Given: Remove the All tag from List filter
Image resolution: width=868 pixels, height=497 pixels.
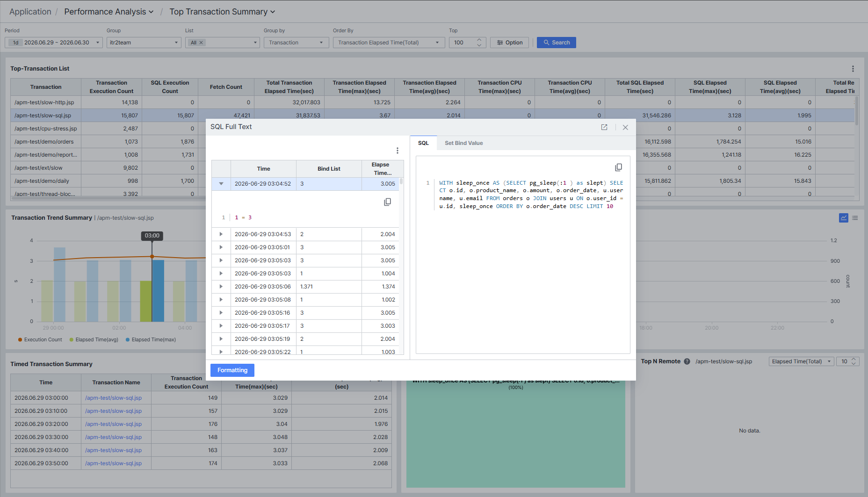Looking at the screenshot, I should coord(201,43).
